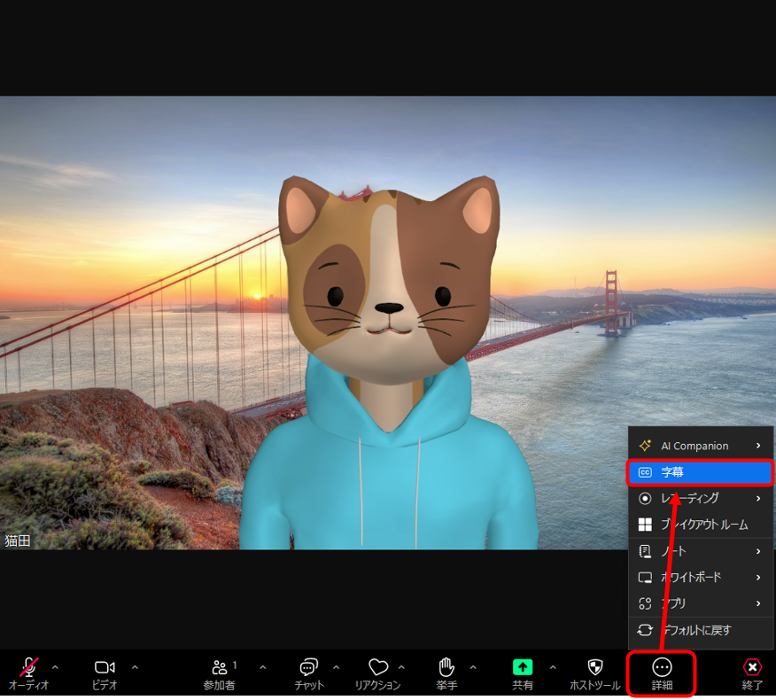The width and height of the screenshot is (776, 700).
Task: Raise hand with 挙手 icon
Action: point(446,666)
